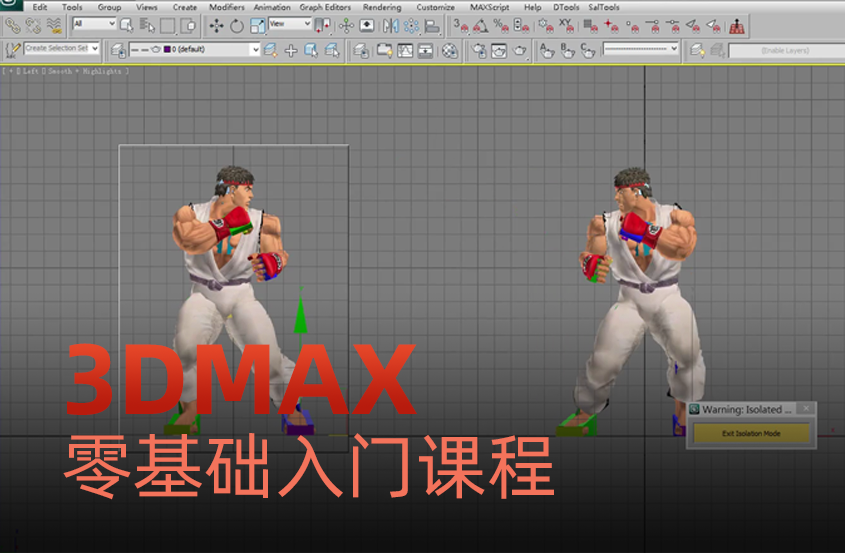Open the Customize menu

pyautogui.click(x=435, y=7)
